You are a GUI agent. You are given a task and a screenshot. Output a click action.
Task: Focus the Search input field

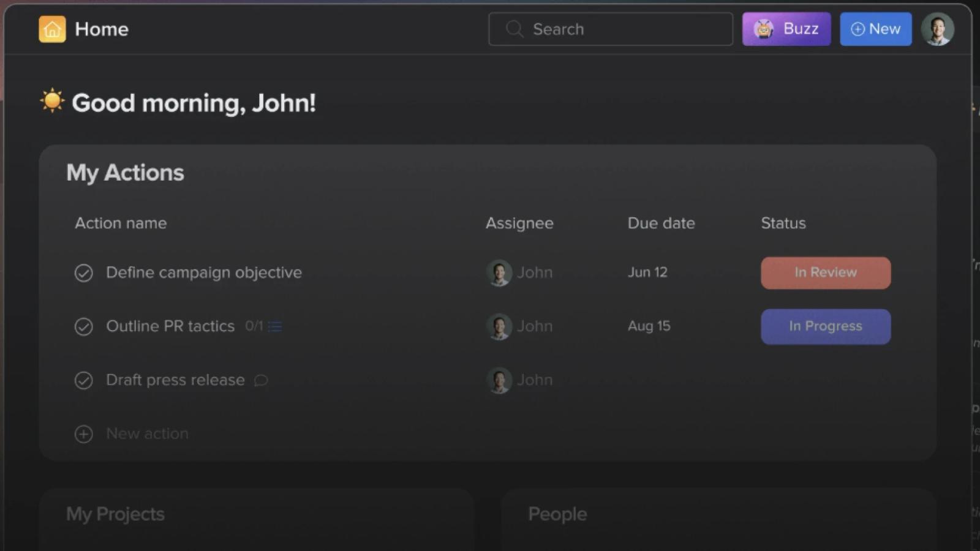[611, 29]
